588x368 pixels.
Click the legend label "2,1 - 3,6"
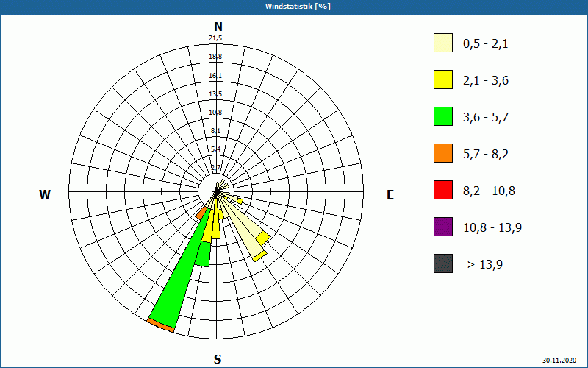(x=486, y=81)
